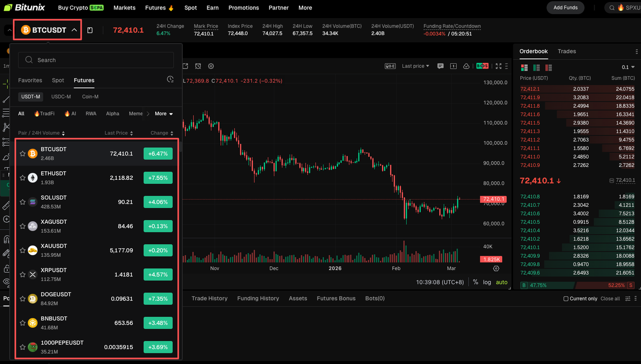Open chart settings gear icon
The width and height of the screenshot is (641, 364).
[x=211, y=66]
